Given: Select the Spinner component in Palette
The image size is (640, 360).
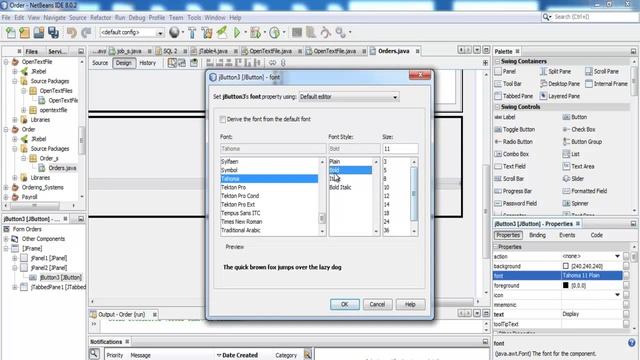Looking at the screenshot, I should [x=576, y=203].
